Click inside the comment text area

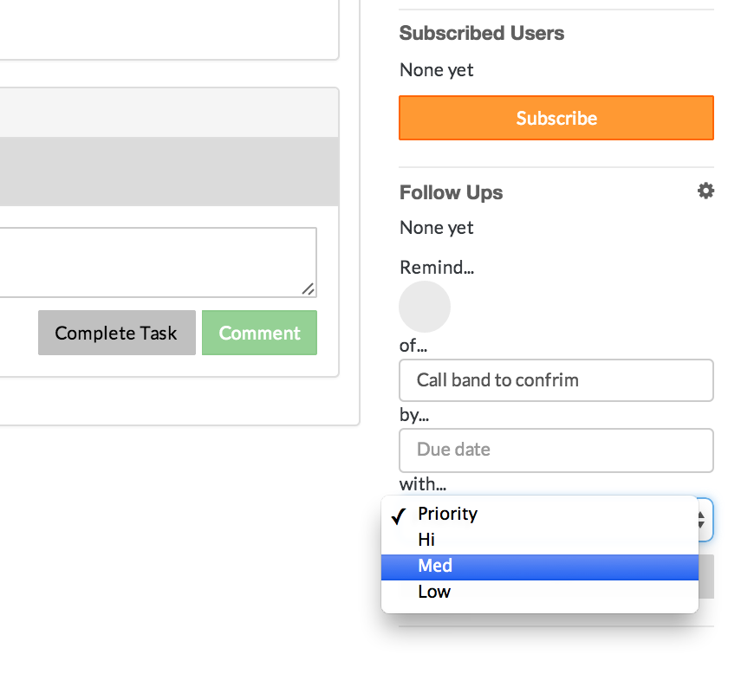tap(156, 262)
